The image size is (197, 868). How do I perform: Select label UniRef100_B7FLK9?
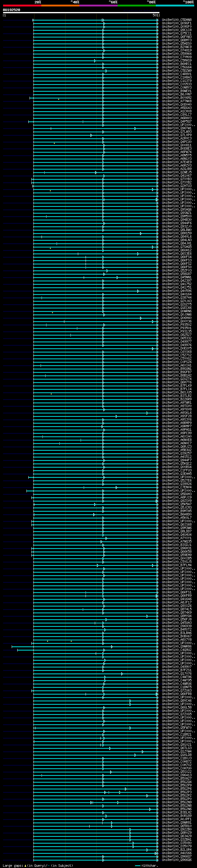click(177, 386)
